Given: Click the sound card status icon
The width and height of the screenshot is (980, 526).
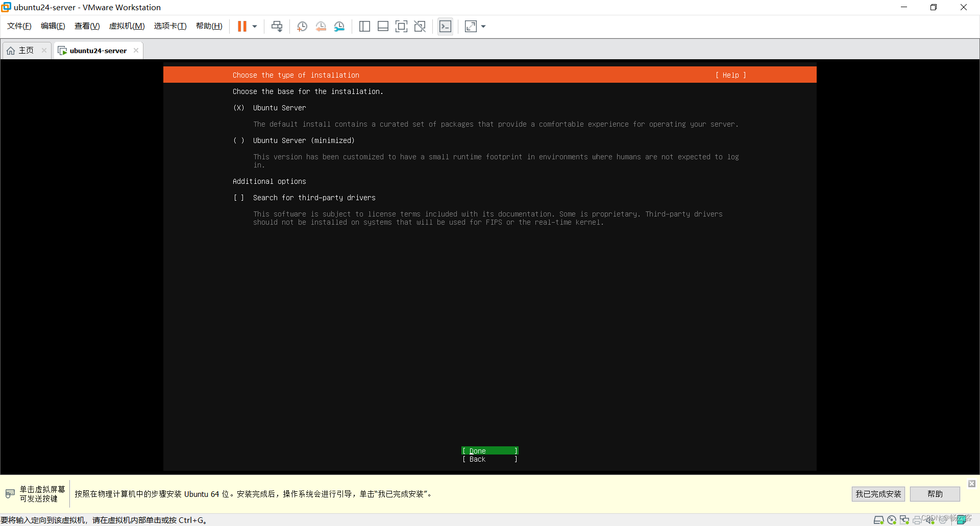Looking at the screenshot, I should 930,520.
